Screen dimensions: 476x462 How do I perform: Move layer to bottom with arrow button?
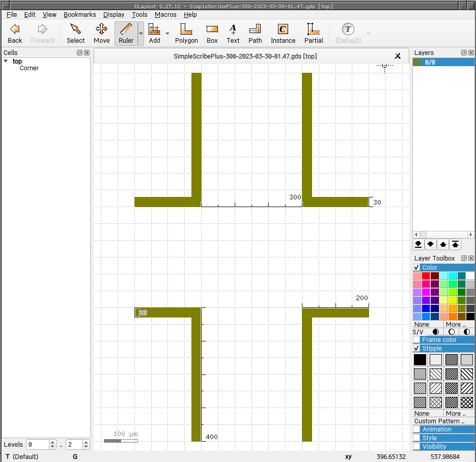(418, 244)
